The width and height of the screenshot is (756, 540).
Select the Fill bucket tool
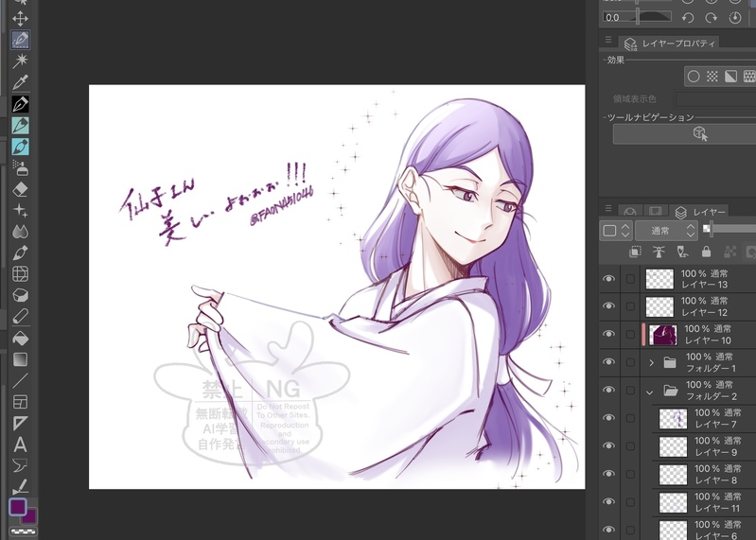pos(20,339)
